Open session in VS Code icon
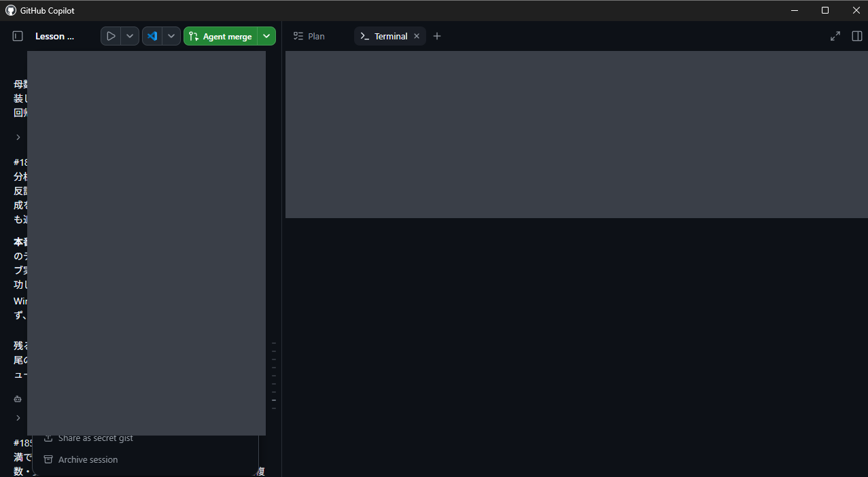The width and height of the screenshot is (868, 477). [x=152, y=36]
